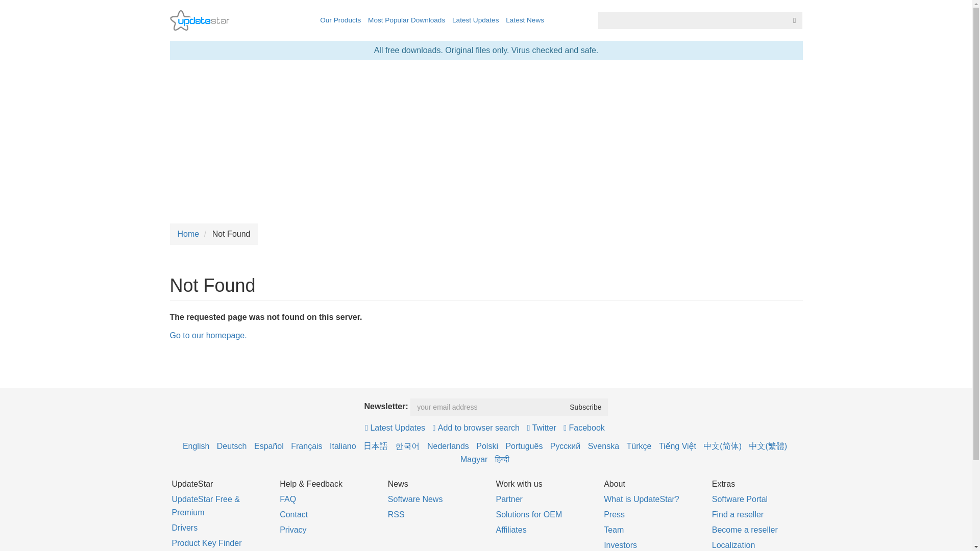Switch language to 中文(简体)

722,446
